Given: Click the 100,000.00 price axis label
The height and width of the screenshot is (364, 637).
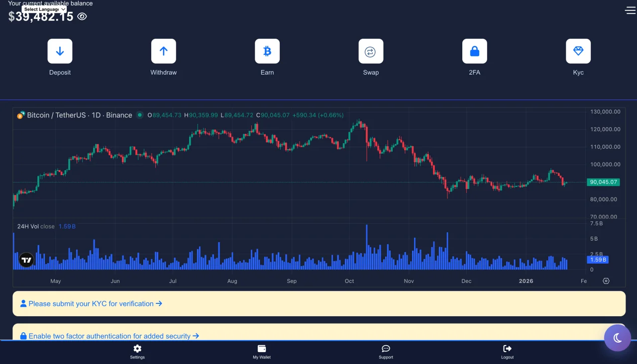Looking at the screenshot, I should coord(605,164).
